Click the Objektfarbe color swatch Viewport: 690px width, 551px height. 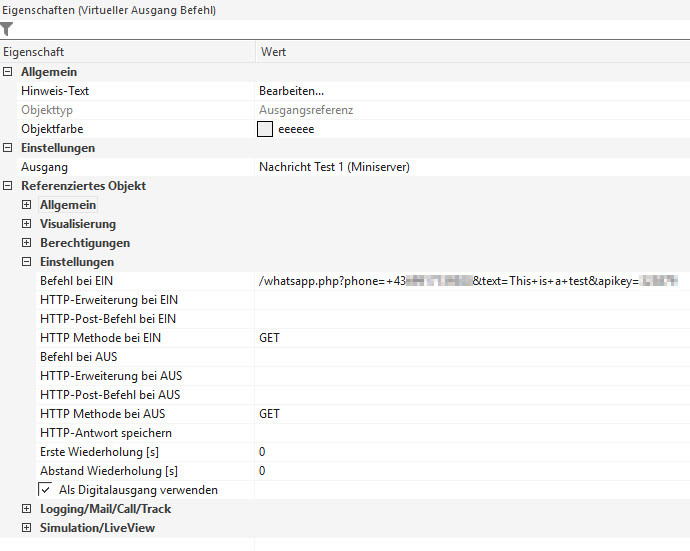[x=265, y=129]
